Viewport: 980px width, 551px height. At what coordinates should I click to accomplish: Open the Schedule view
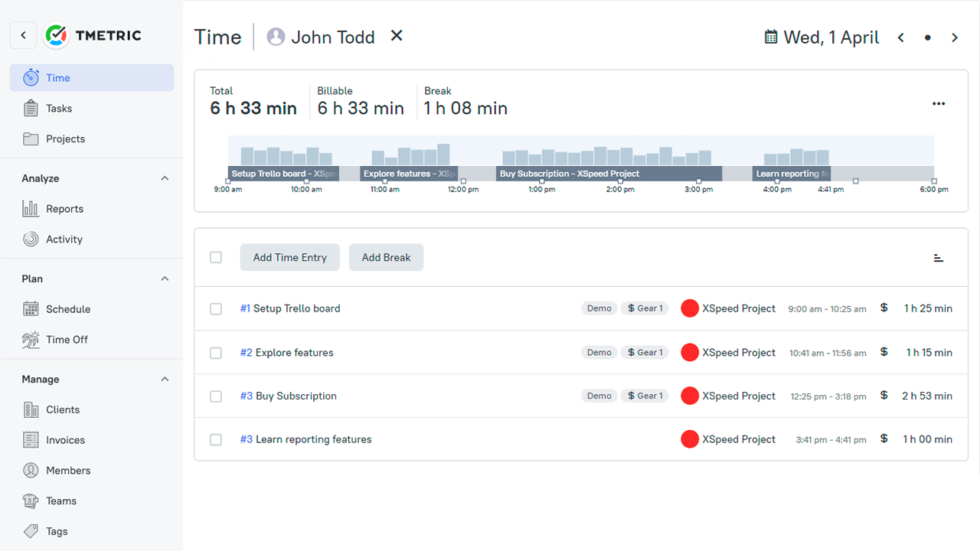(67, 308)
